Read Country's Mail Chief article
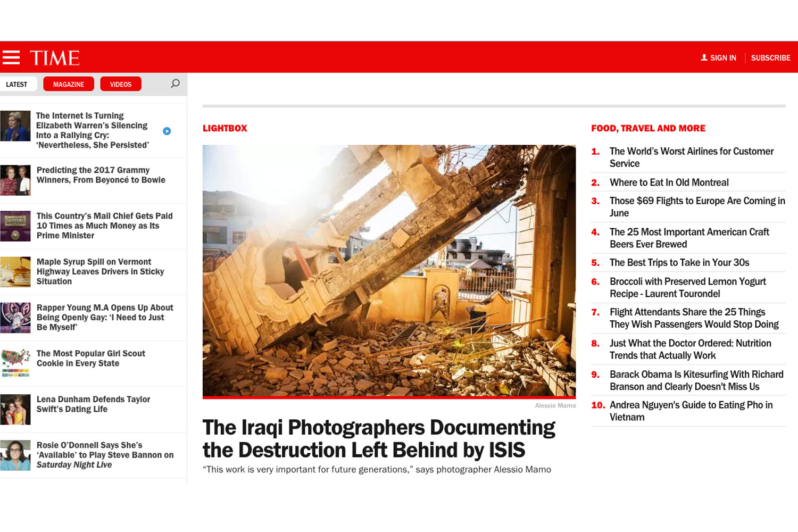This screenshot has height=532, width=798. coord(104,226)
